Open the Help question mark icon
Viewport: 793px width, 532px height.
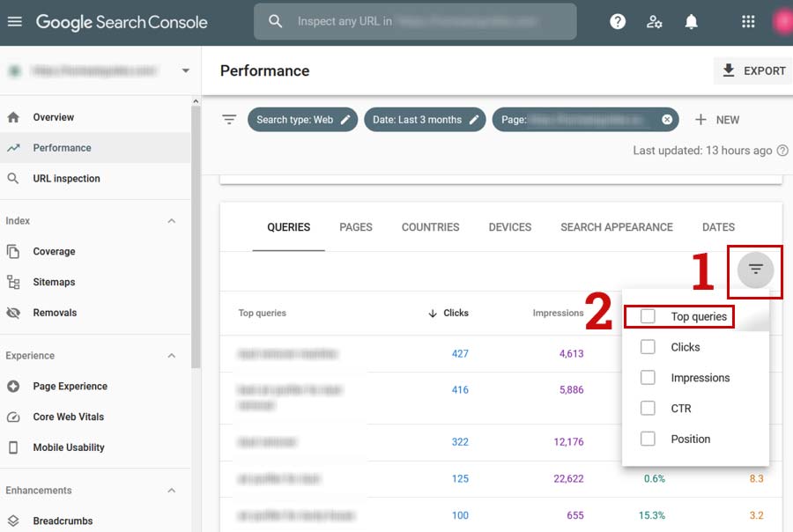pos(618,22)
